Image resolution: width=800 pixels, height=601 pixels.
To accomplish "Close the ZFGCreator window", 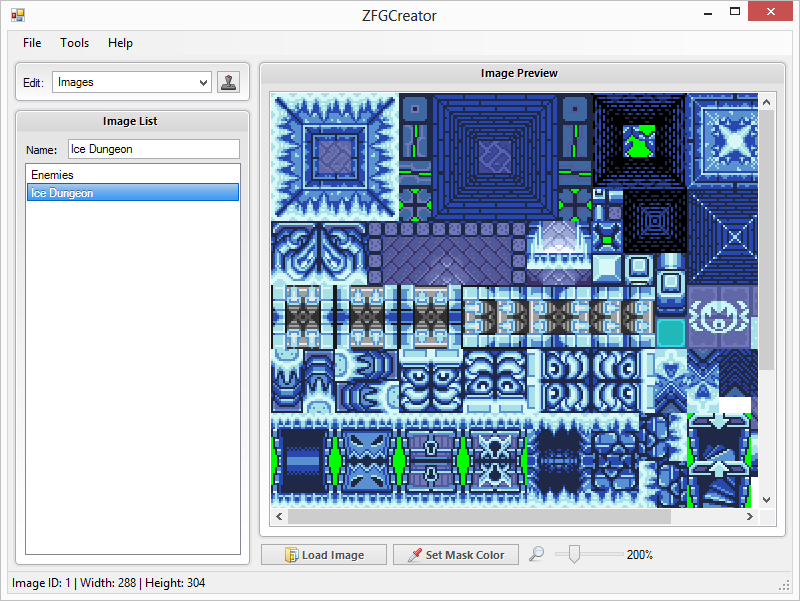I will [770, 11].
